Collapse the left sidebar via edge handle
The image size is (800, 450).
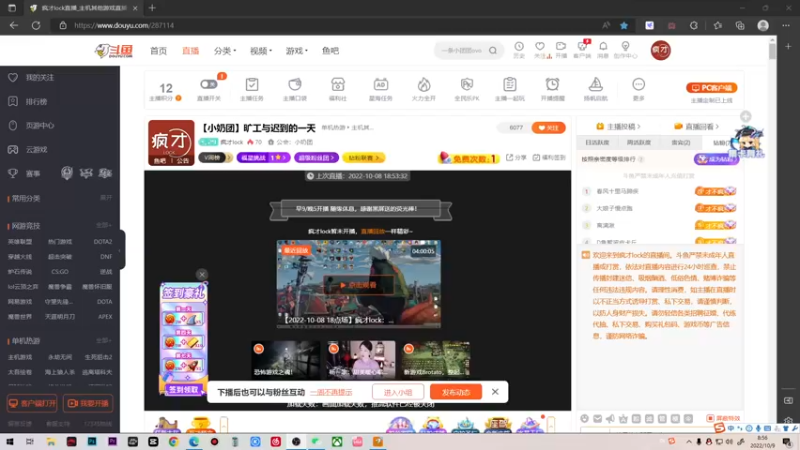[121, 250]
